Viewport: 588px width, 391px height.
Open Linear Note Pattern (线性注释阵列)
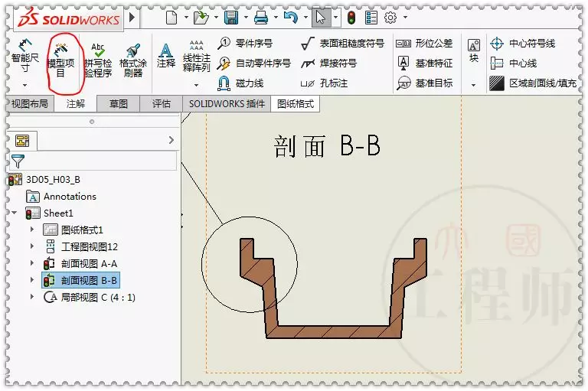point(196,56)
